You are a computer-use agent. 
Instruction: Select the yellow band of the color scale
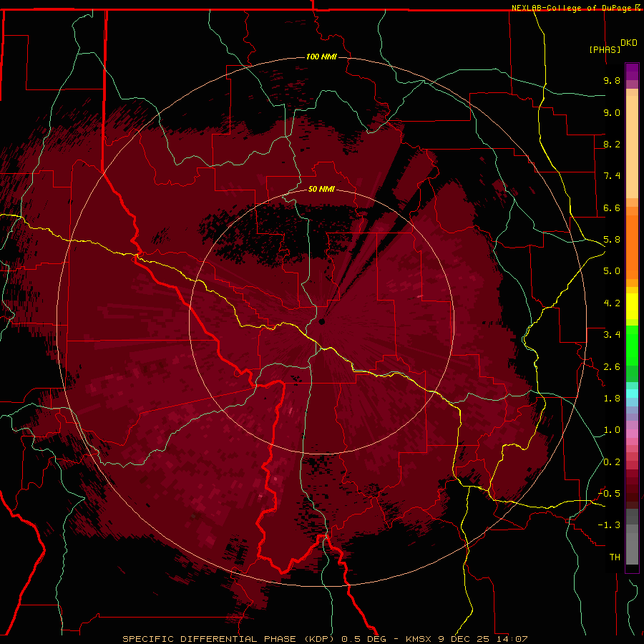pyautogui.click(x=632, y=306)
